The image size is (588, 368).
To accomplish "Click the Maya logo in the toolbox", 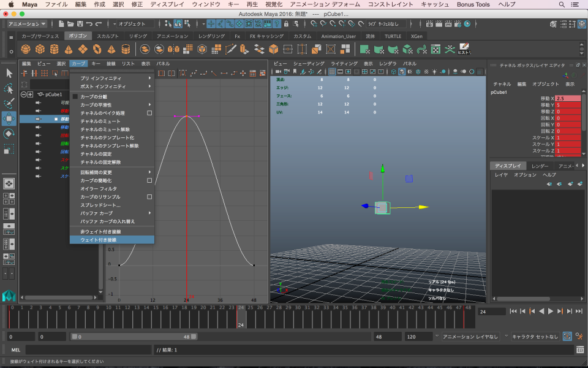I will (x=9, y=296).
